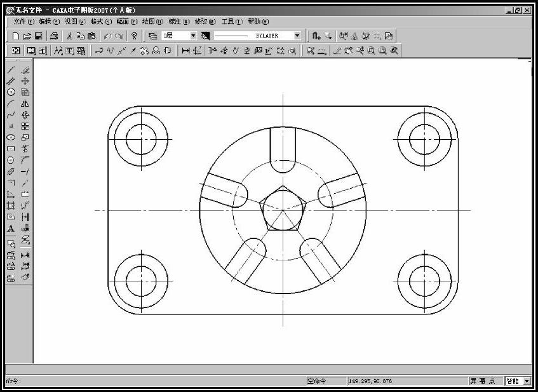Click the Open file folder icon

tap(27, 36)
